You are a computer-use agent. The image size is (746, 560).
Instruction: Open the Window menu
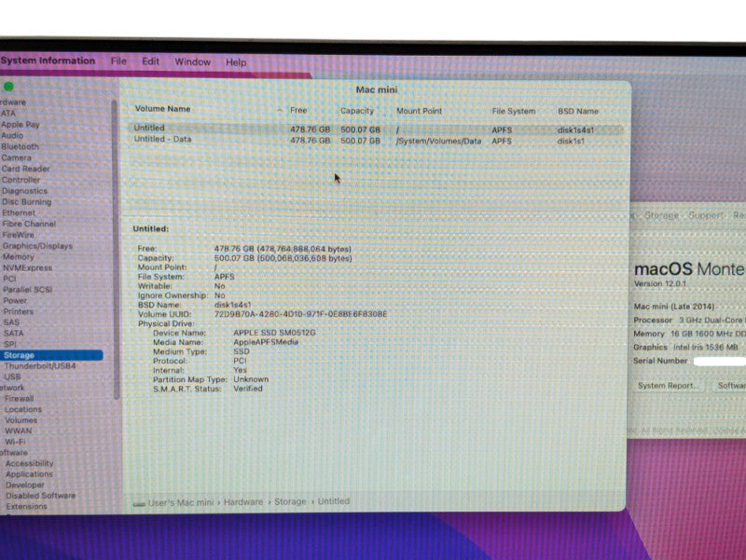[x=192, y=61]
